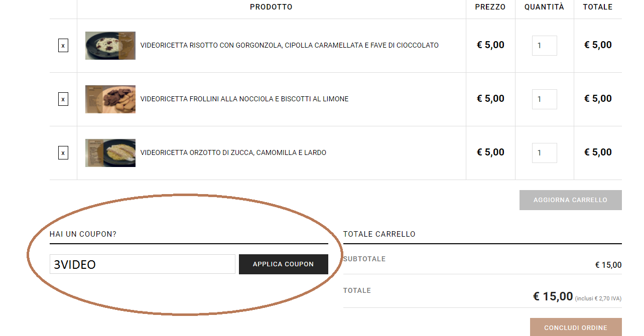Click the Prezzo column header
Screen dimensions: 644x336
(x=490, y=7)
